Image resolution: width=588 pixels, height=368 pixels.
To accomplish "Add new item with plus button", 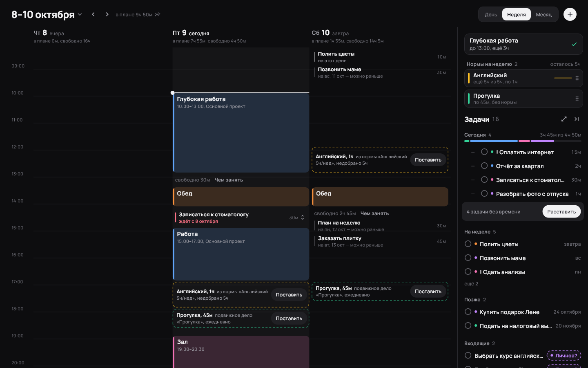I will (570, 14).
